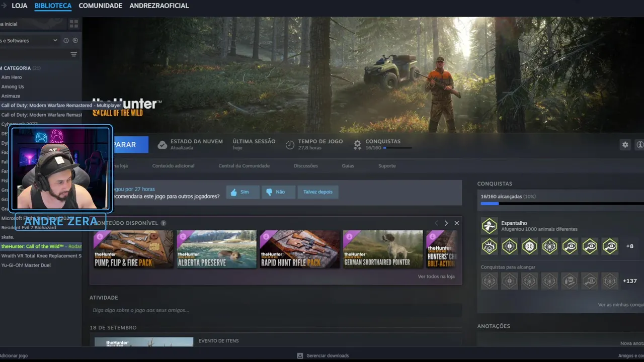644x362 pixels.
Task: Click the downloads icon in the bottom bar
Action: click(x=300, y=355)
